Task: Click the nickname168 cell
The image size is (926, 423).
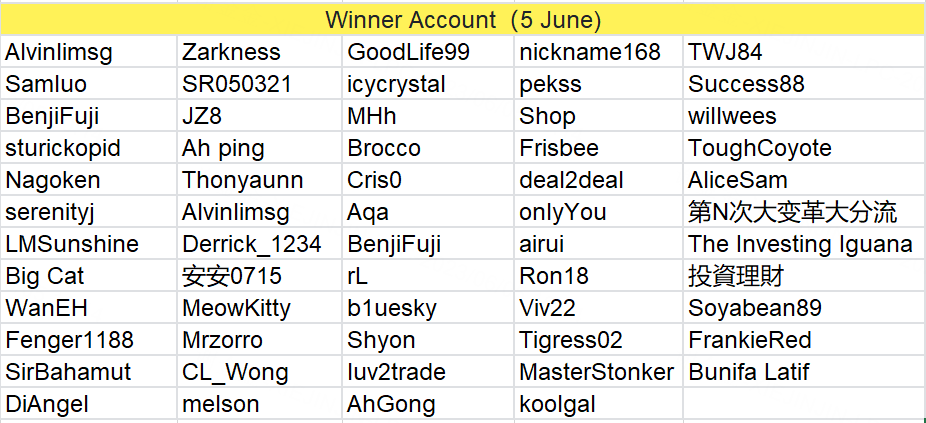Action: [598, 53]
